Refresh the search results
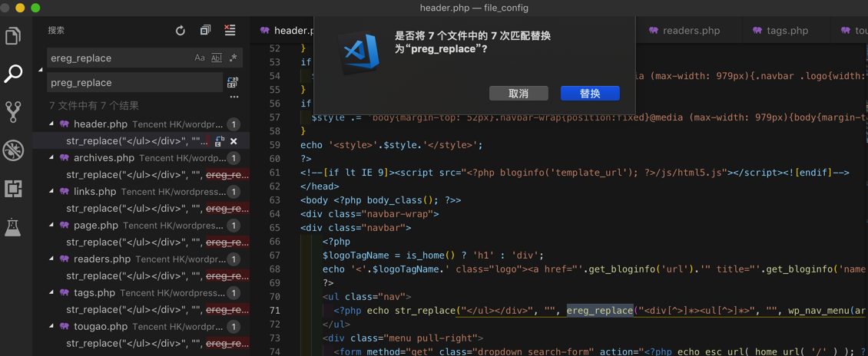Viewport: 868px width, 356px height. (x=181, y=31)
